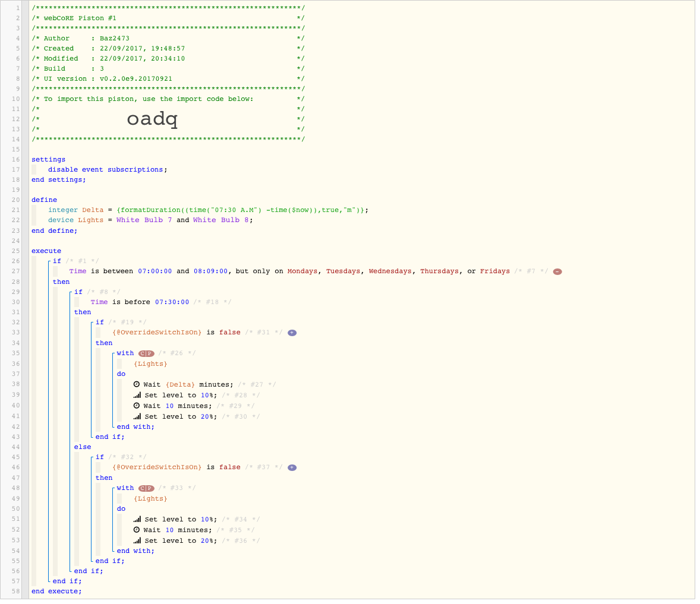
Task: Click the level bars icon on statement #34
Action: [x=137, y=519]
